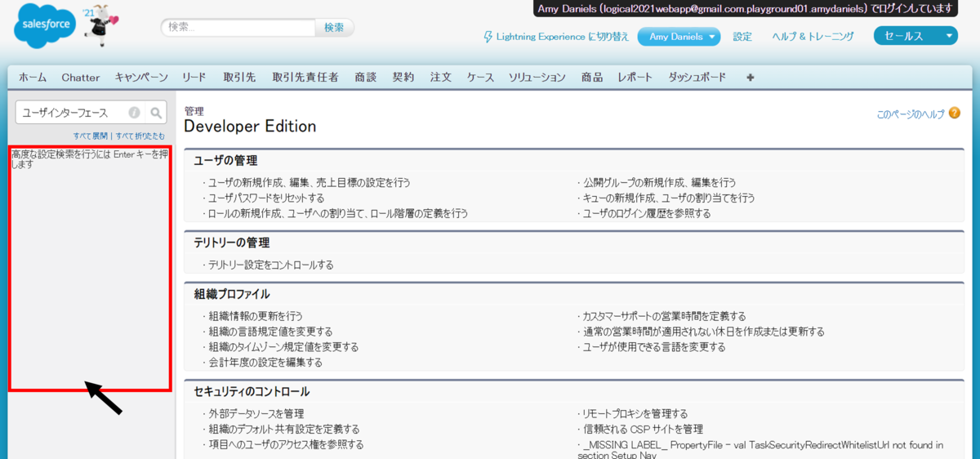Open the 商談 tab

(366, 78)
